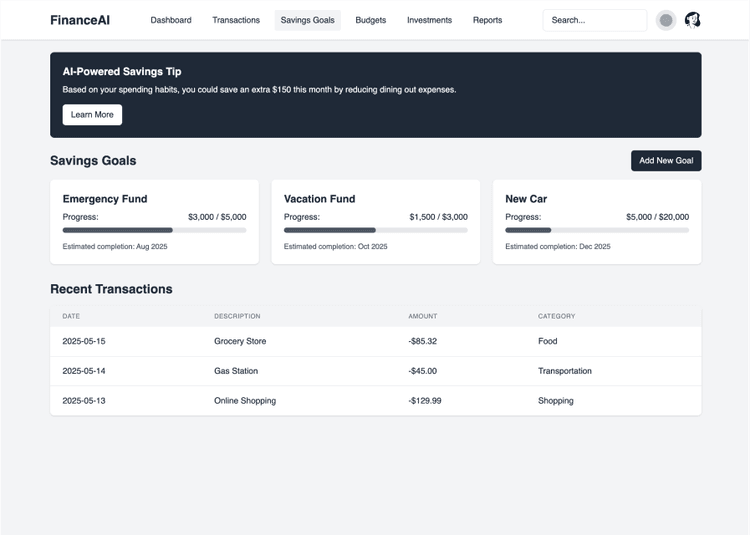Viewport: 750px width, 535px height.
Task: Click the Add New Goal button
Action: tap(665, 160)
